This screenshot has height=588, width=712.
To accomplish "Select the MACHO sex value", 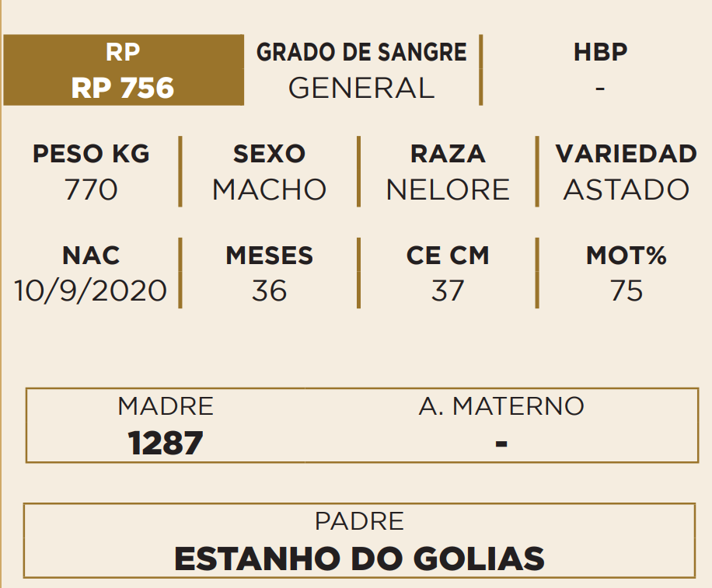I will tap(269, 190).
